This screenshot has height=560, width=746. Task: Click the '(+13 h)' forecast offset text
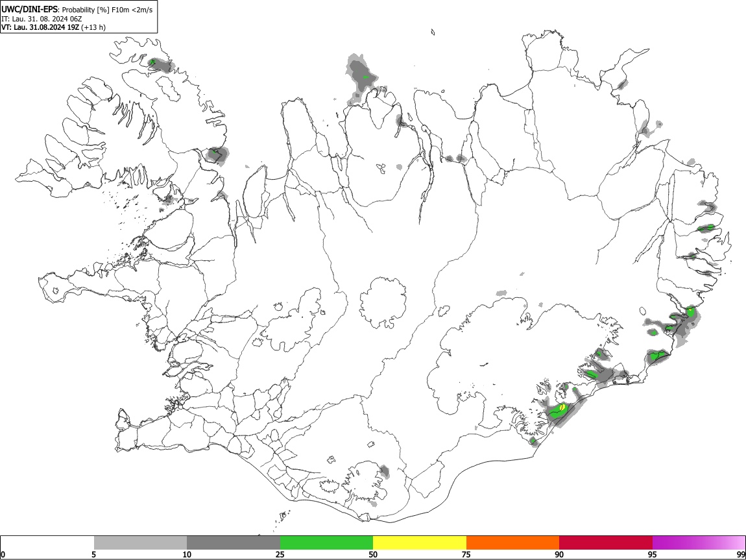click(x=93, y=27)
